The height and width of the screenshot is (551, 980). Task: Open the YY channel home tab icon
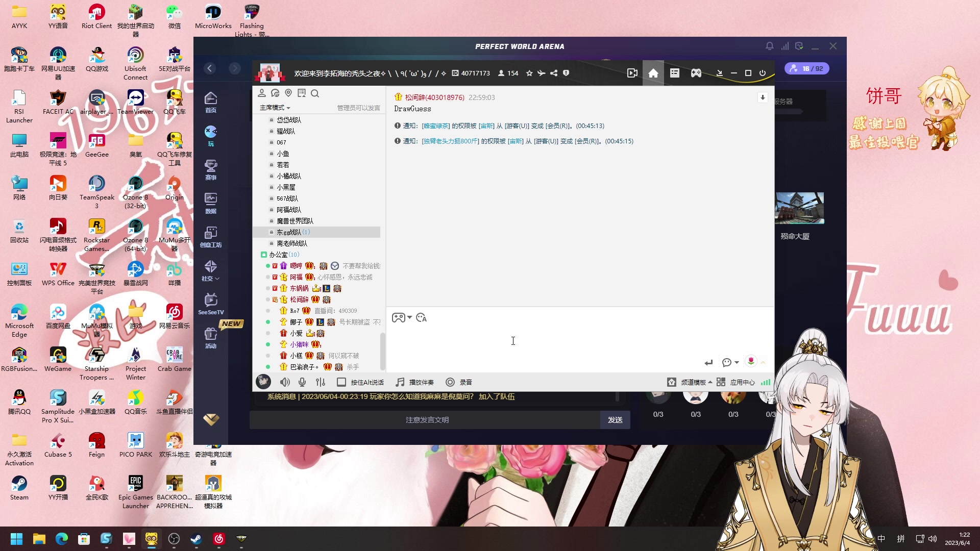[x=653, y=73]
